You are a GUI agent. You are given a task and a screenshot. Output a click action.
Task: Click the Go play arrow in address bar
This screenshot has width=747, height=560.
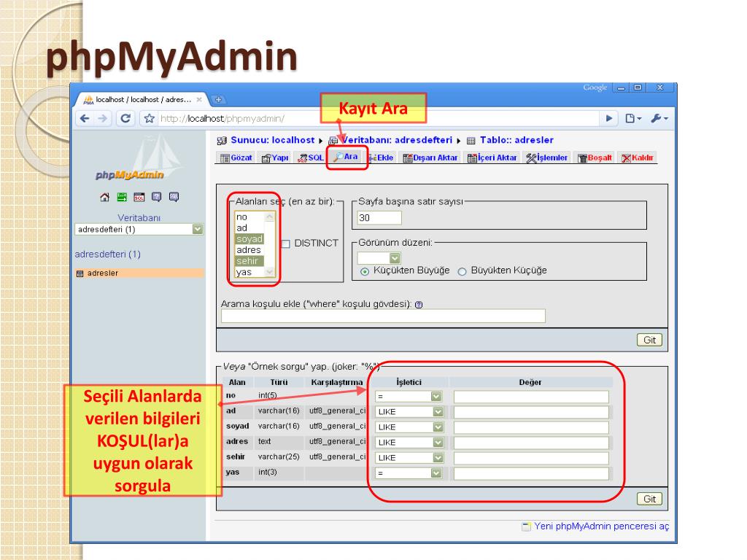click(609, 118)
